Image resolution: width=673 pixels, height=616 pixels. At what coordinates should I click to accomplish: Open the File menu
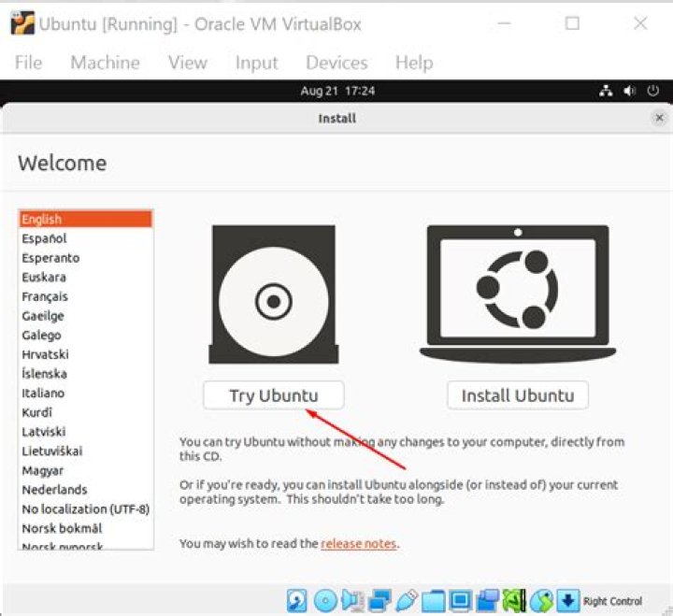click(28, 63)
